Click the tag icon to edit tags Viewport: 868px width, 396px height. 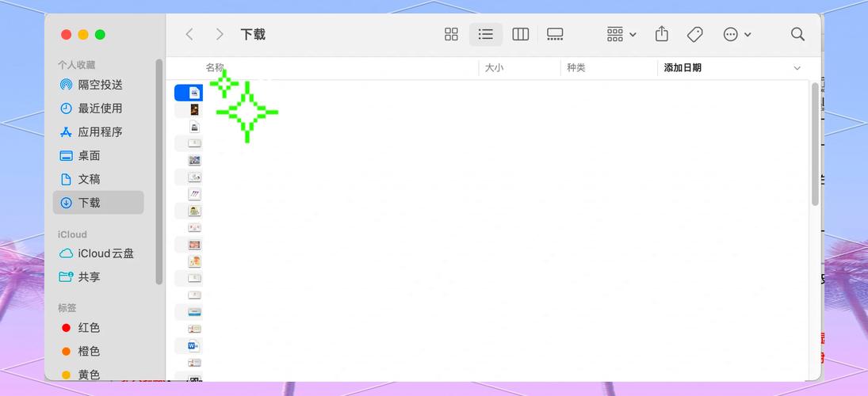694,34
